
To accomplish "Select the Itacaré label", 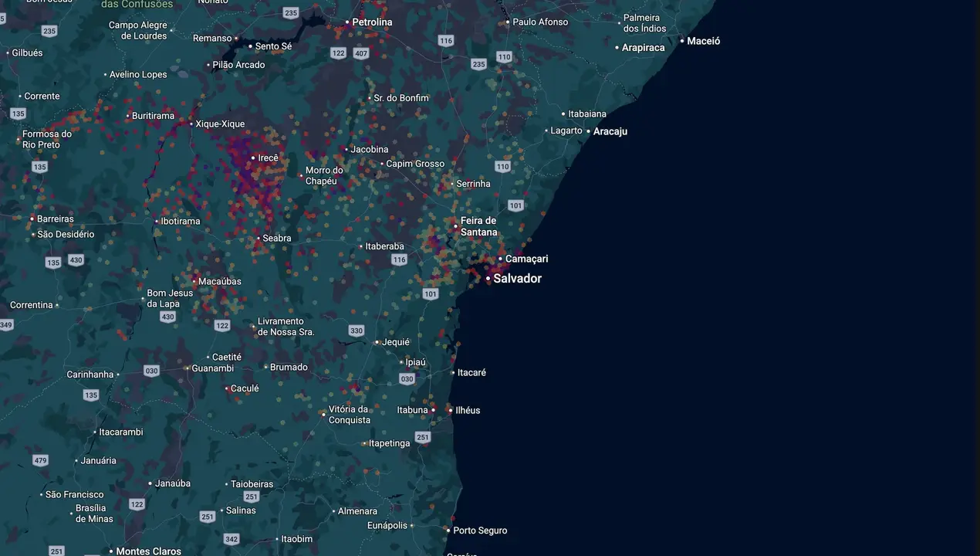I will pos(472,373).
